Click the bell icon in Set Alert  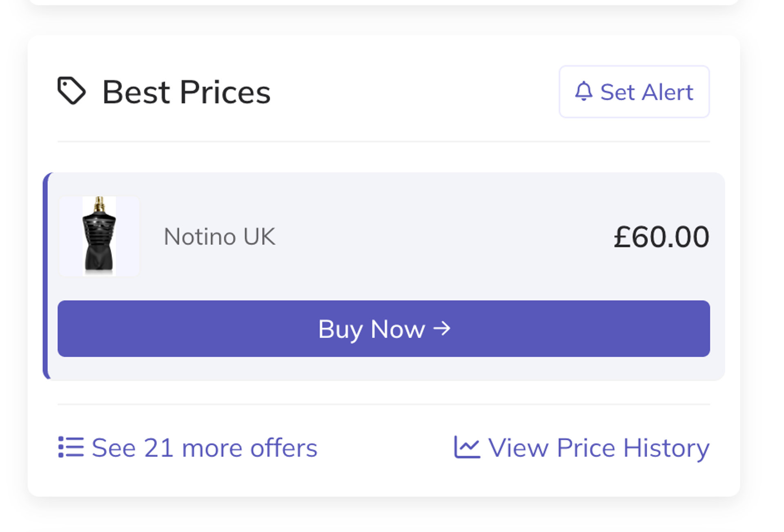point(584,91)
